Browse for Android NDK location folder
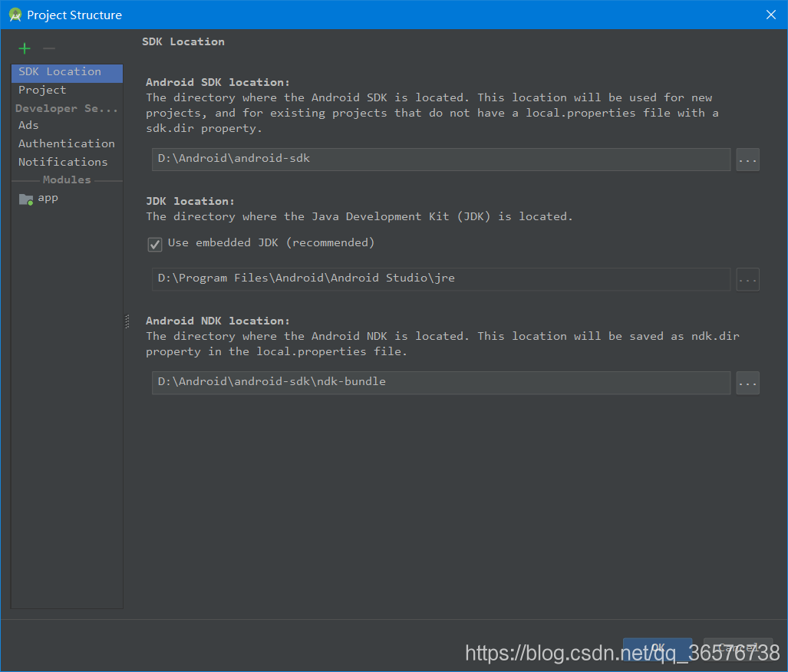This screenshot has width=788, height=672. pyautogui.click(x=747, y=383)
